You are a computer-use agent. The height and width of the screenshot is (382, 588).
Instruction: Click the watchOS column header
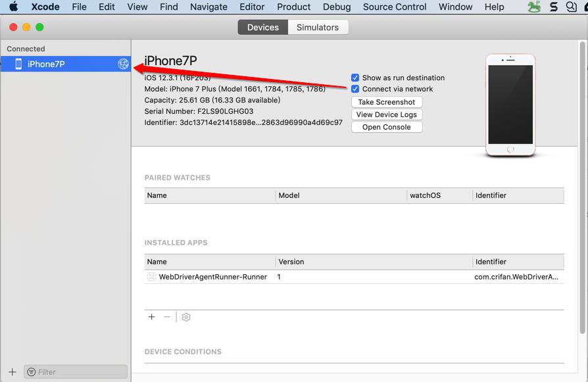click(x=440, y=195)
